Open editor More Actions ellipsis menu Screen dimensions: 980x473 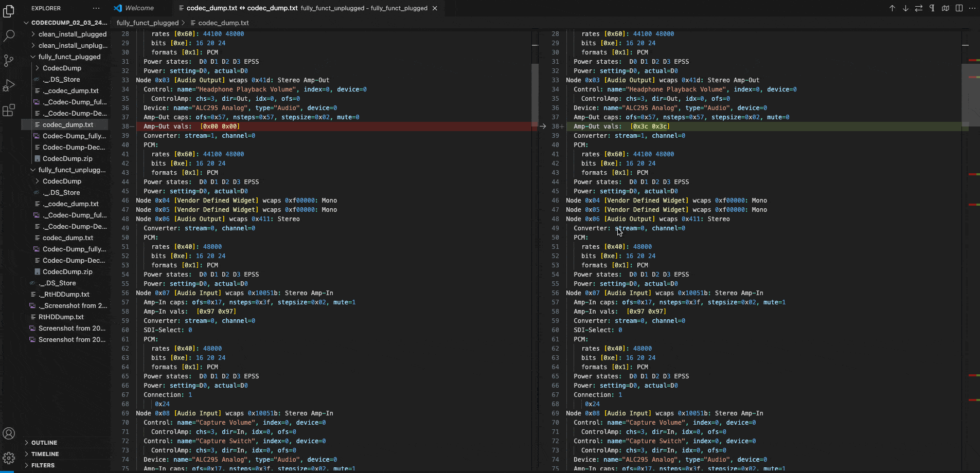(972, 8)
